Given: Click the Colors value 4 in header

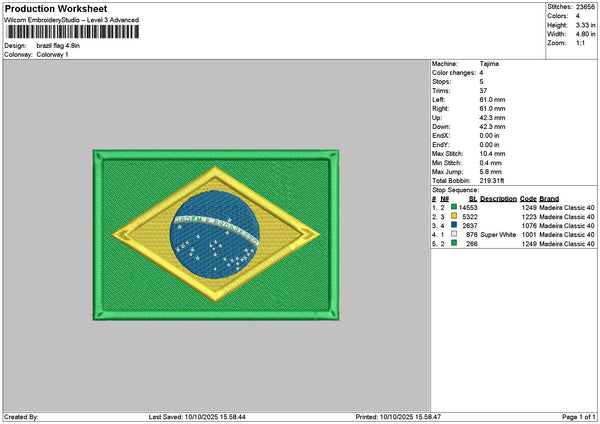Looking at the screenshot, I should tap(577, 16).
